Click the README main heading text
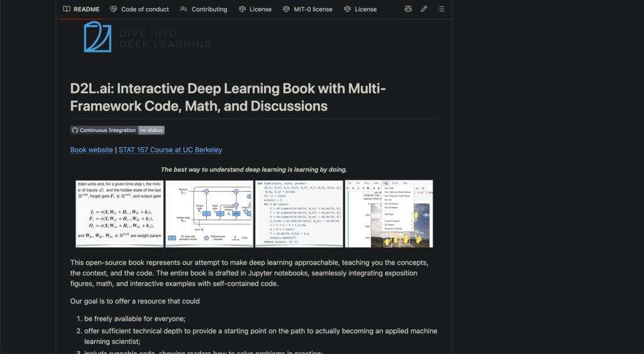 click(228, 97)
